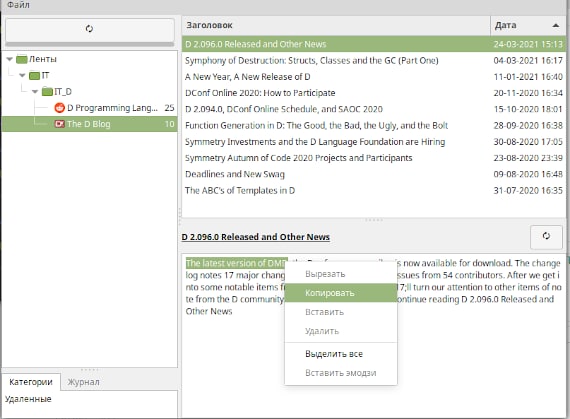Collapse the Ленты tree node

point(10,59)
